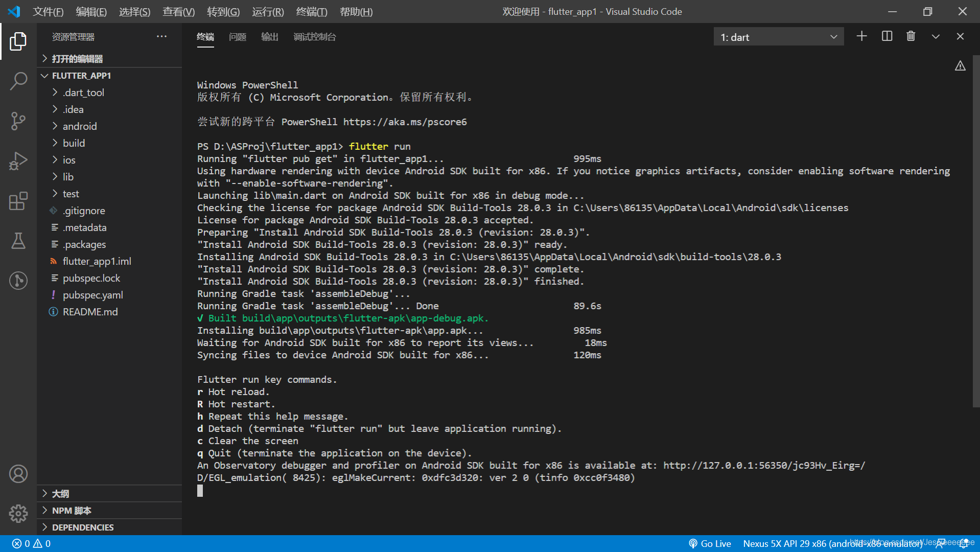Expand the lib folder

(109, 177)
